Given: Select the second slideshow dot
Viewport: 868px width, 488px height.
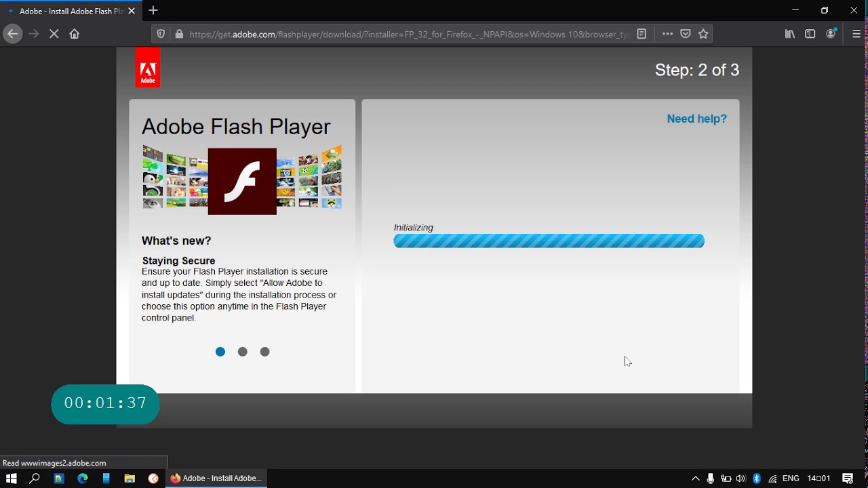Looking at the screenshot, I should 243,352.
